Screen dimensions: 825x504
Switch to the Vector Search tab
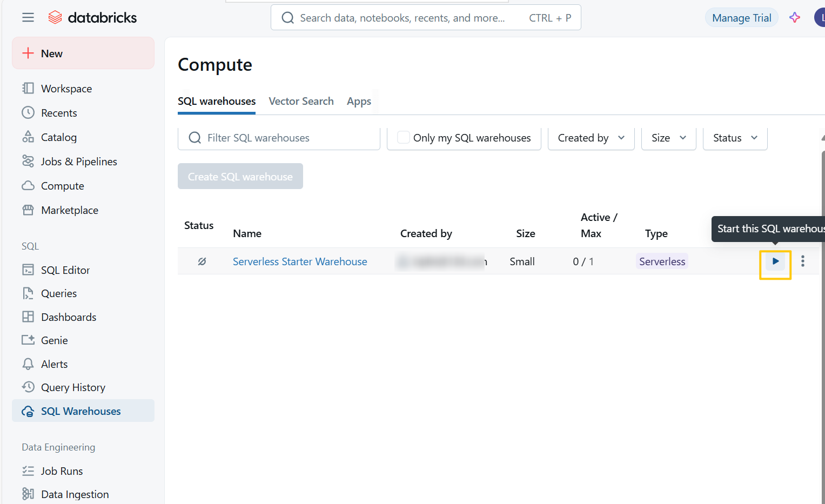click(301, 102)
